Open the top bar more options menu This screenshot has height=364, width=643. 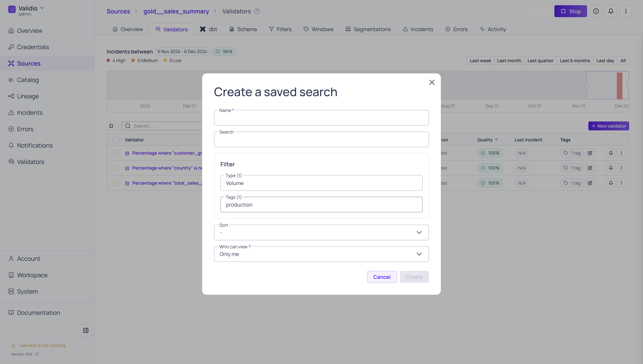(625, 11)
